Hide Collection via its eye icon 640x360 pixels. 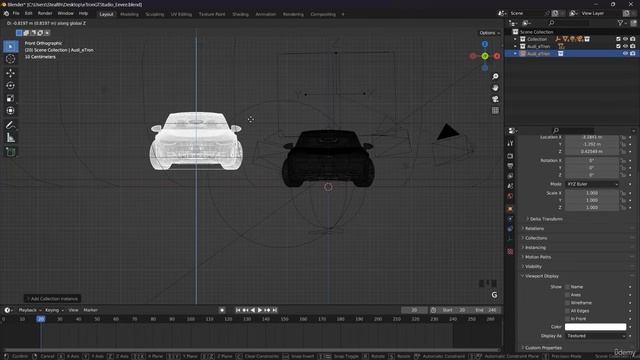(x=625, y=39)
